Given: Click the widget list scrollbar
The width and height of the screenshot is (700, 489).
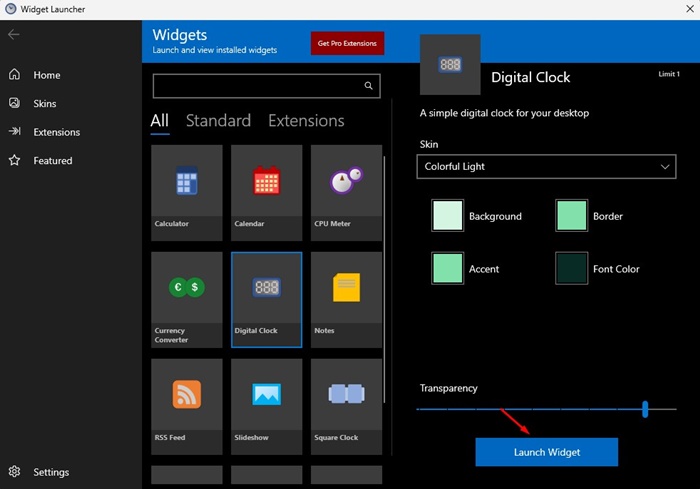Looking at the screenshot, I should pyautogui.click(x=384, y=279).
